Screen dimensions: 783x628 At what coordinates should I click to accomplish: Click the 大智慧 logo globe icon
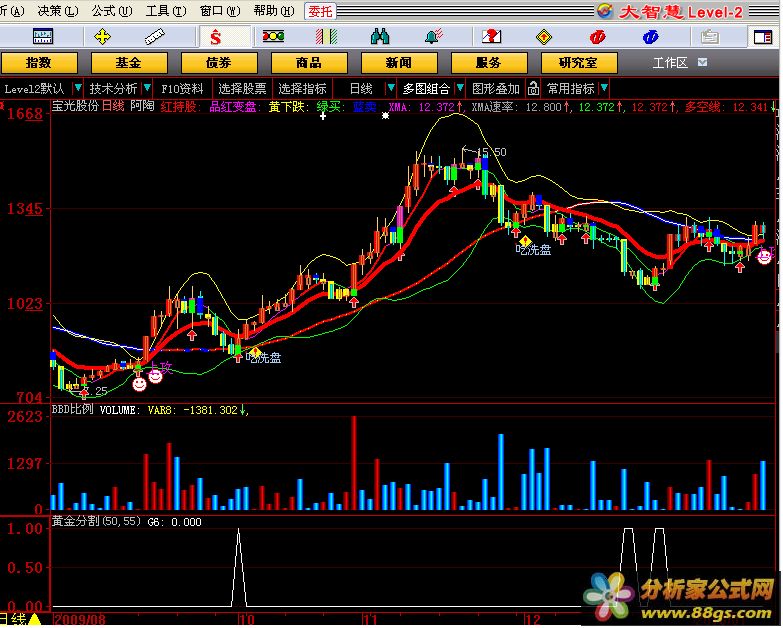click(x=605, y=10)
